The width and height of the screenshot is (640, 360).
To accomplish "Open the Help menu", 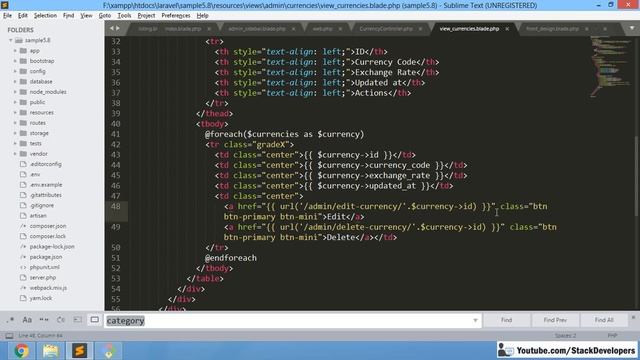I will point(202,16).
